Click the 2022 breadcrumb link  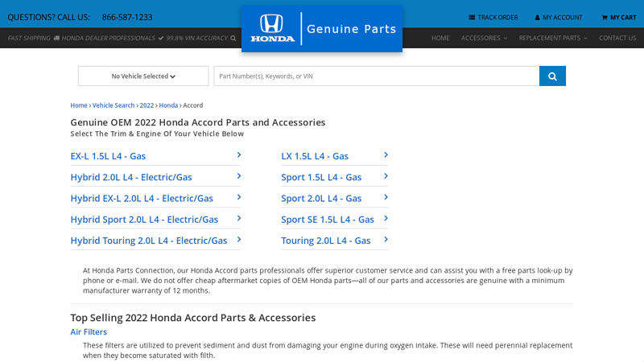click(147, 105)
